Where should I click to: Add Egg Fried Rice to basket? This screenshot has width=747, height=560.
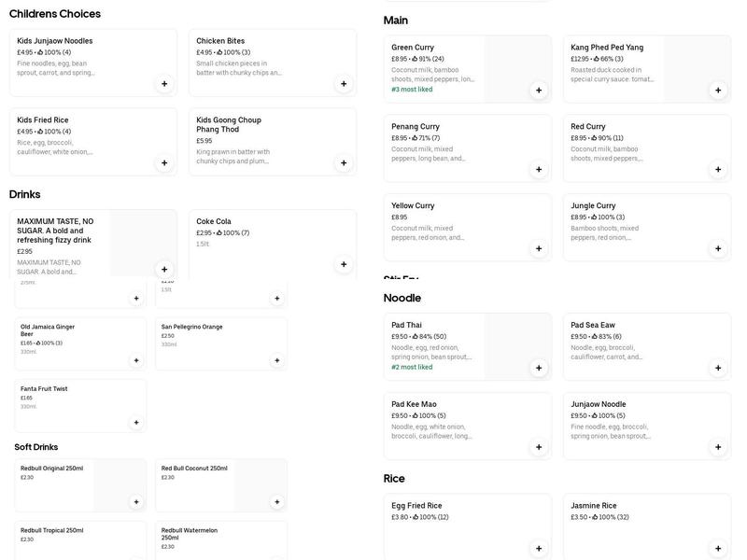pyautogui.click(x=539, y=549)
